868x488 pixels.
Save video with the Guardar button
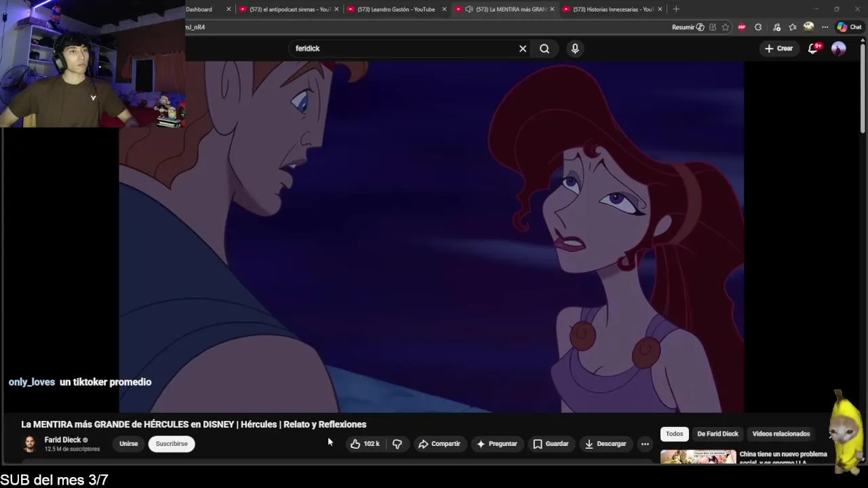pyautogui.click(x=551, y=444)
